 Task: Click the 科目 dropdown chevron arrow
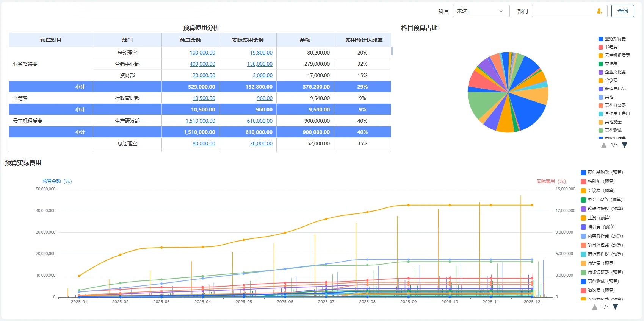tap(501, 11)
